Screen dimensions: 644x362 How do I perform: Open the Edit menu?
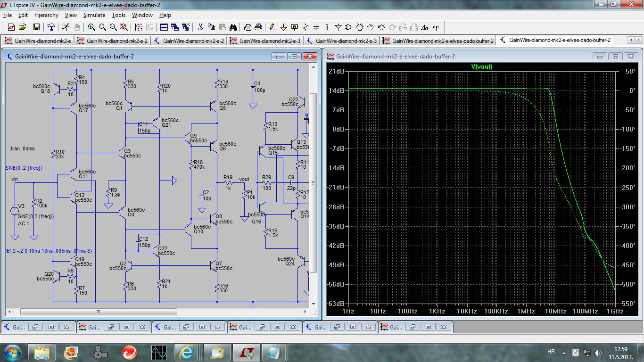(23, 15)
